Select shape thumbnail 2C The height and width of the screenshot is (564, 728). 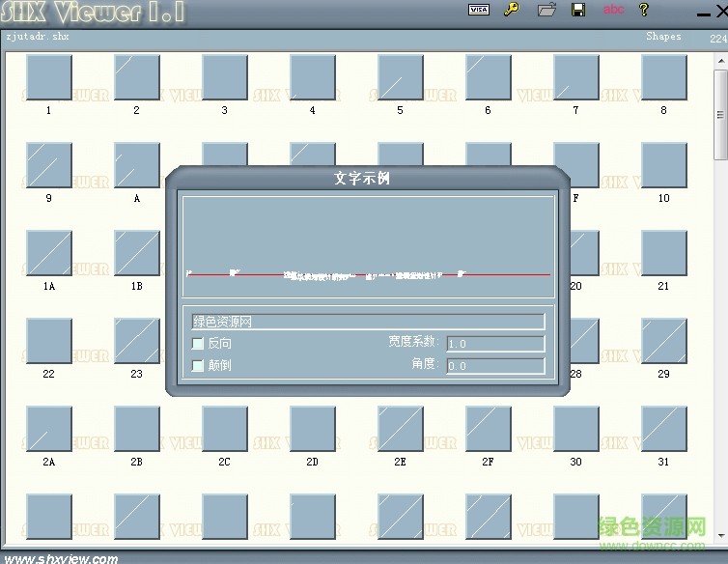225,429
